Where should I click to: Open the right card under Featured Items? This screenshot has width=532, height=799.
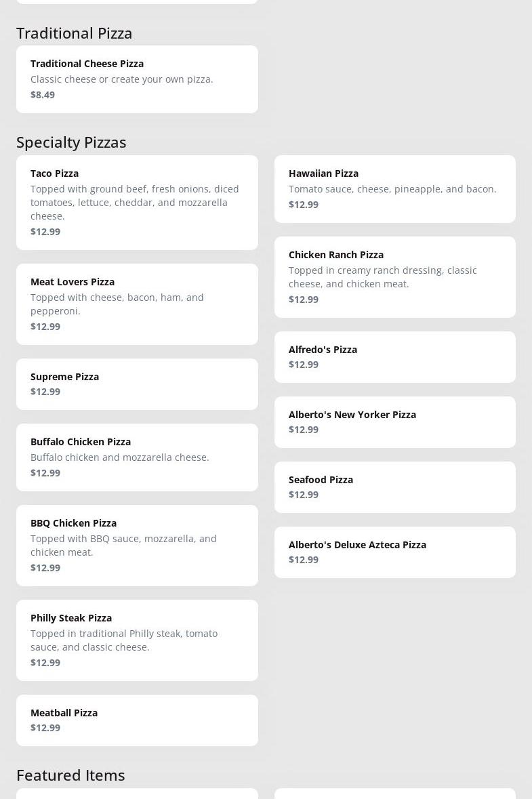point(394,794)
